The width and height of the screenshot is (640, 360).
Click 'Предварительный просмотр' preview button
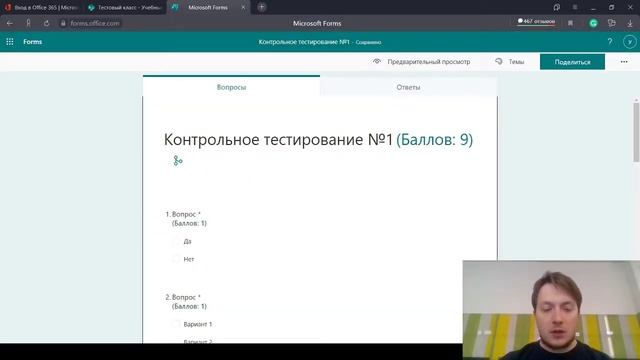[x=422, y=62]
